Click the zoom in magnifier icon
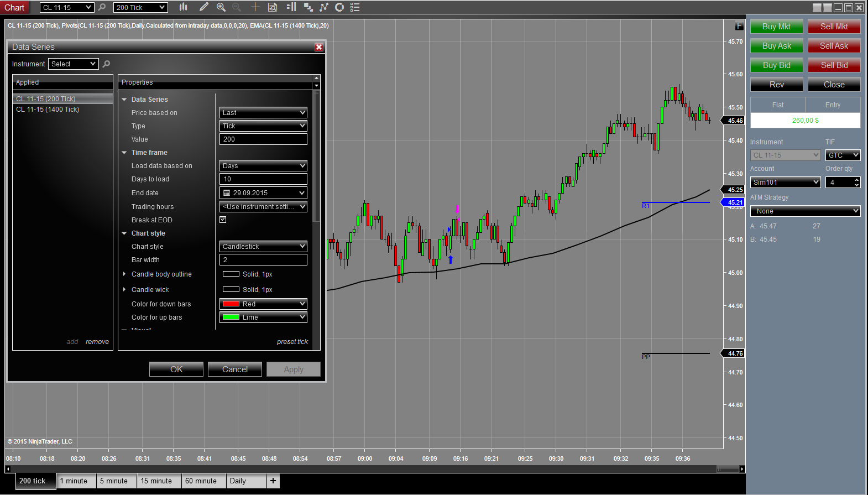The width and height of the screenshot is (868, 495). point(221,7)
